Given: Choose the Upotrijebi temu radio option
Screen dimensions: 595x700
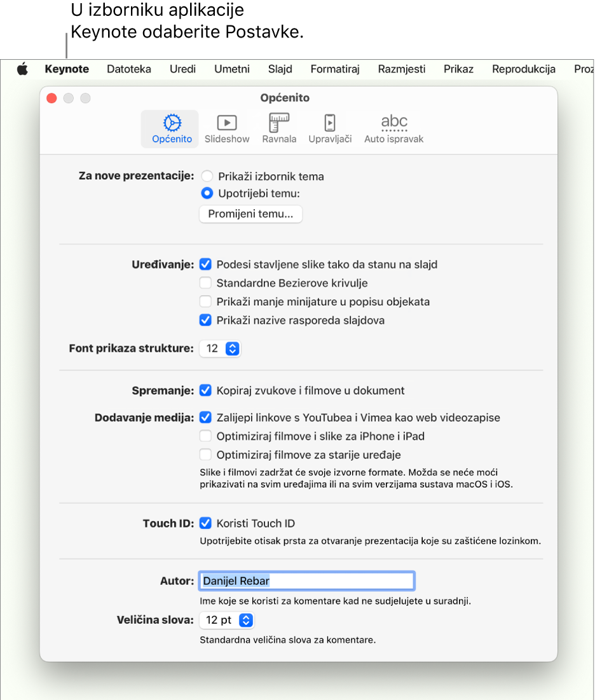Looking at the screenshot, I should pyautogui.click(x=207, y=193).
